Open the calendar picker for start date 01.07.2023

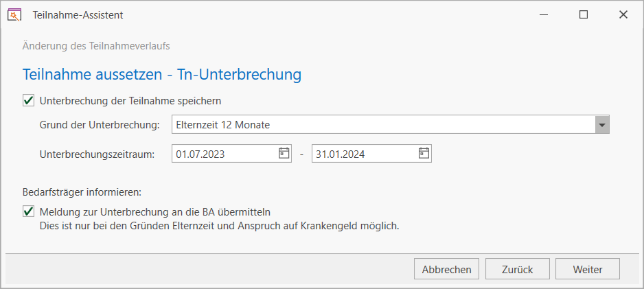click(284, 154)
